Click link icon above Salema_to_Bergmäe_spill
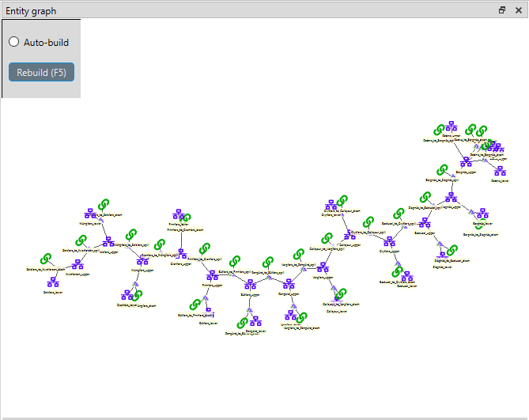 coord(440,130)
